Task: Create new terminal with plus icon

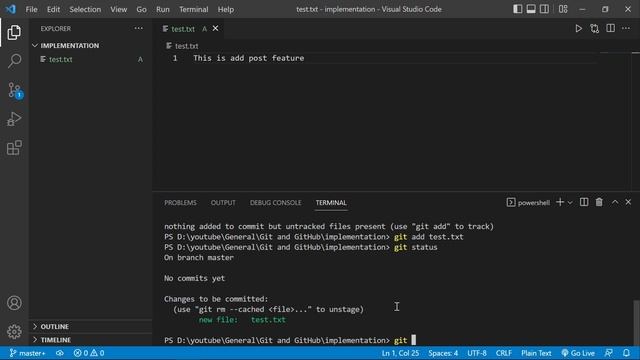Action: (x=560, y=202)
